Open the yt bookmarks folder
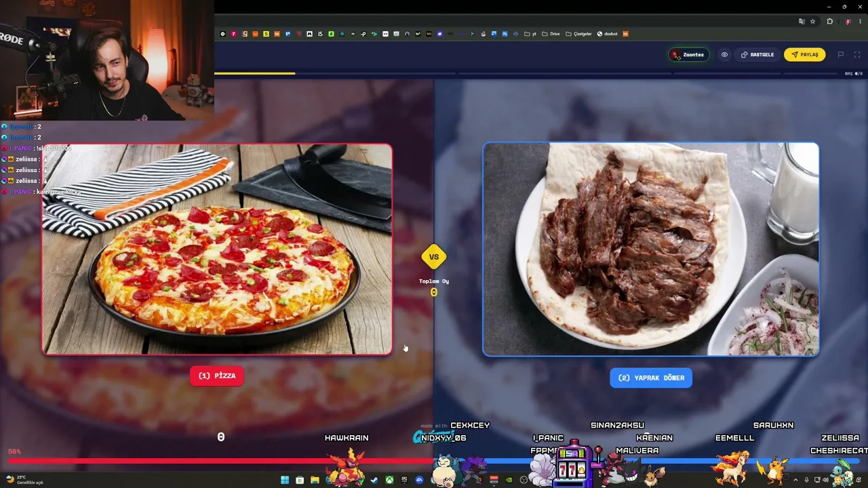 530,34
